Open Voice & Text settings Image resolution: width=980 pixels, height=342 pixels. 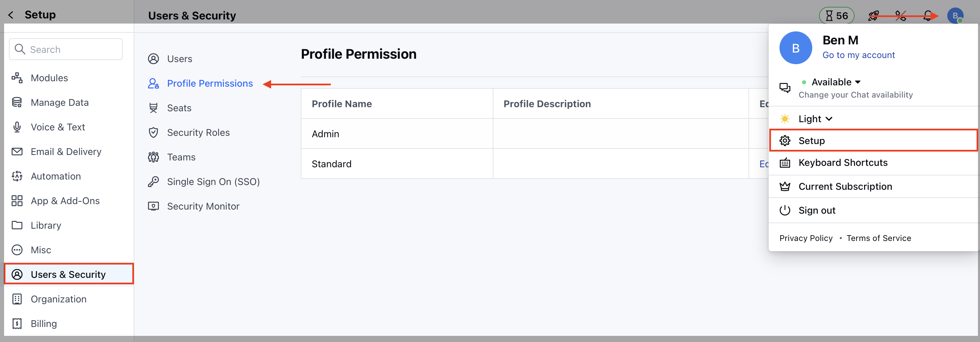coord(57,127)
